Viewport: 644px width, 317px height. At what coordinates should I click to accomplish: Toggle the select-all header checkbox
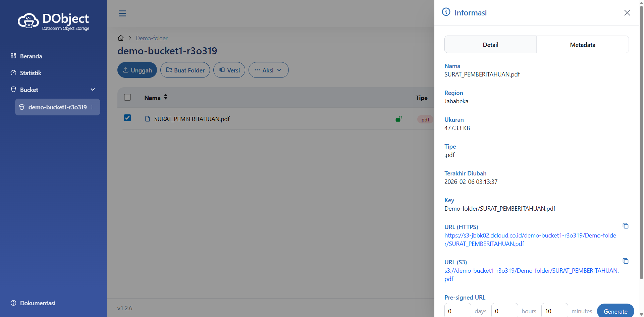[127, 97]
